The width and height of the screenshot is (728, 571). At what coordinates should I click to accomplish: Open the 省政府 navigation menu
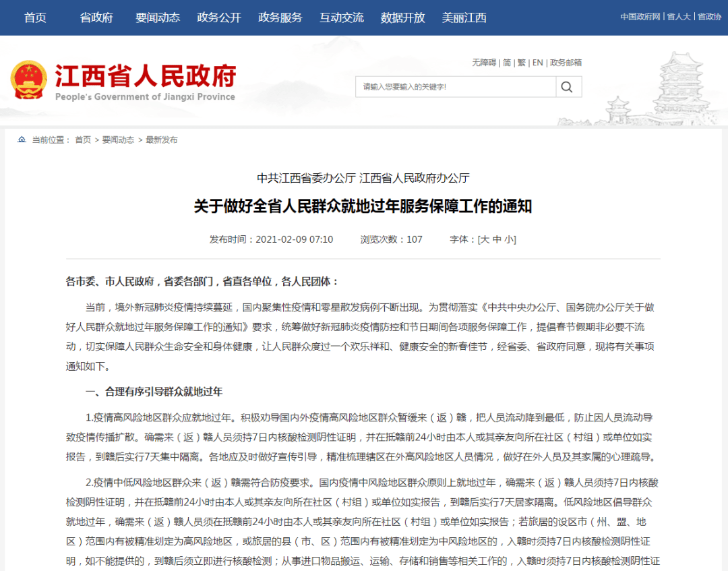click(96, 18)
